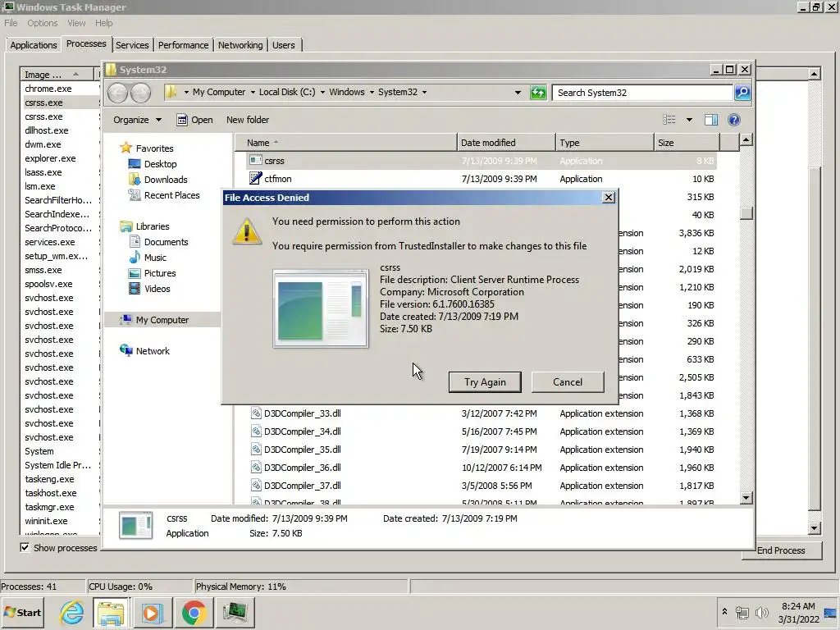Select the ctfmon application file icon
The width and height of the screenshot is (840, 630).
[256, 178]
